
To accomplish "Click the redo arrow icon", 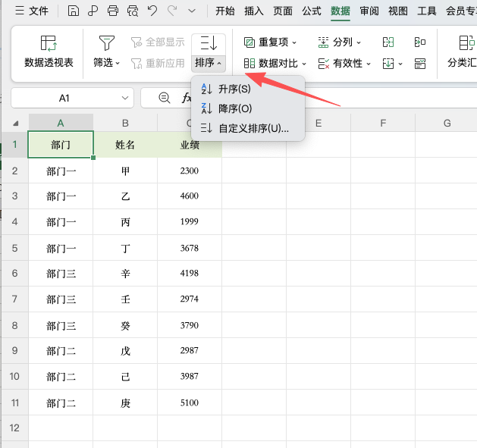I will 172,11.
